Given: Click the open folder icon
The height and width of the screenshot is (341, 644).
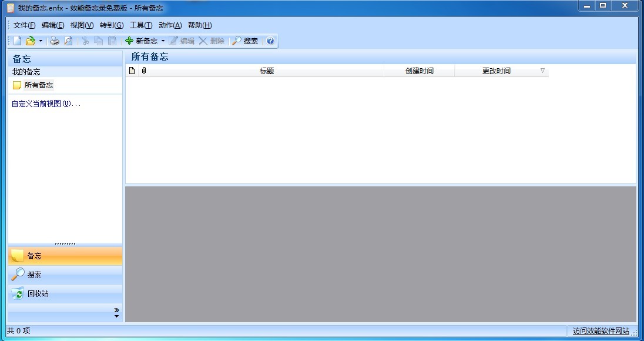Looking at the screenshot, I should [30, 41].
